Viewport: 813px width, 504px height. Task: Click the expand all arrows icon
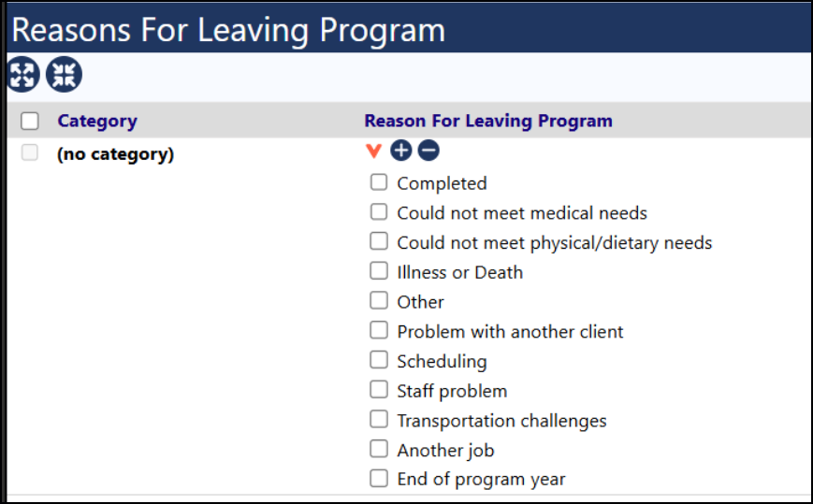pyautogui.click(x=22, y=74)
